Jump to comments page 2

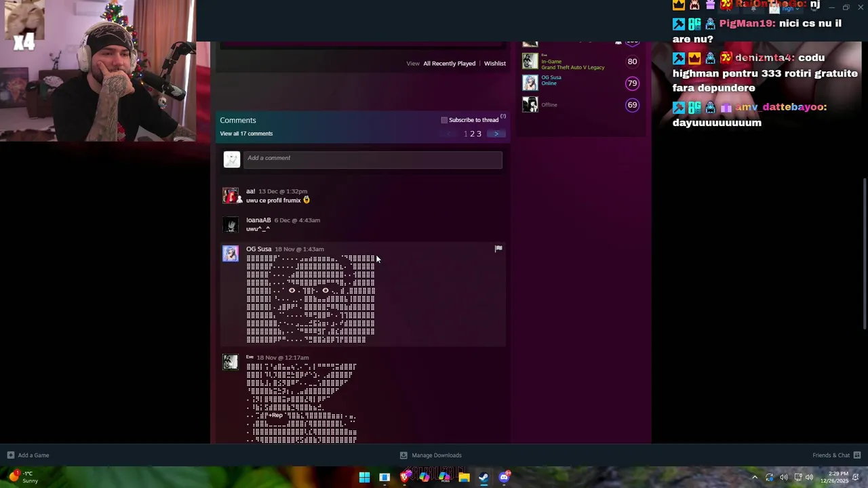472,134
